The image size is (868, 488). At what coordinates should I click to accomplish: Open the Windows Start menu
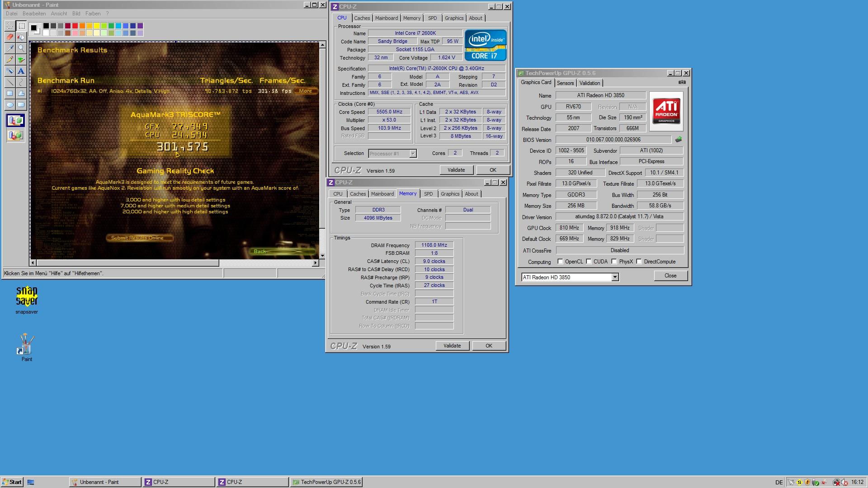pos(12,482)
